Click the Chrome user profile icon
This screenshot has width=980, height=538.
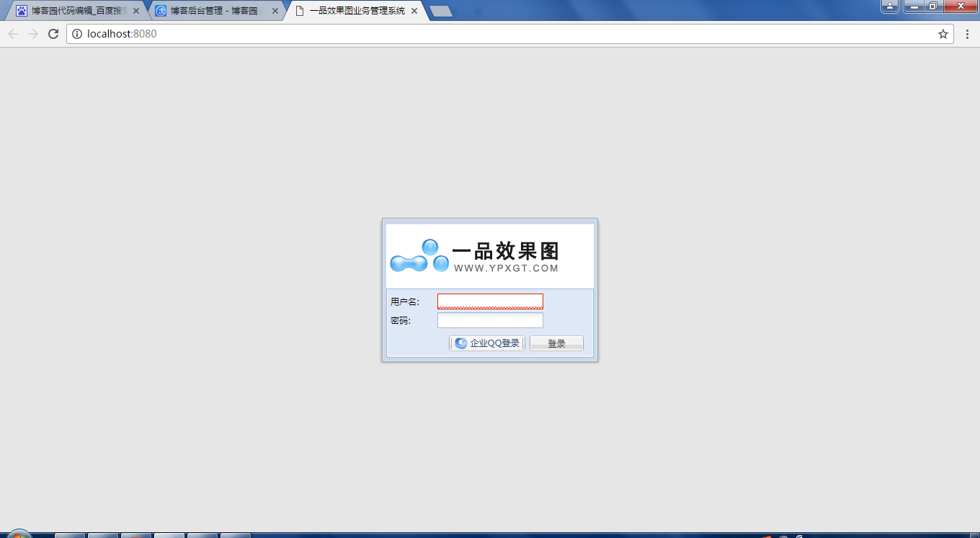coord(889,6)
